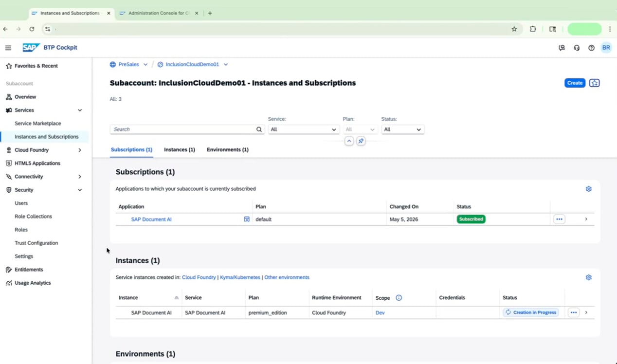The image size is (617, 364).
Task: Open the support headset icon
Action: (577, 48)
